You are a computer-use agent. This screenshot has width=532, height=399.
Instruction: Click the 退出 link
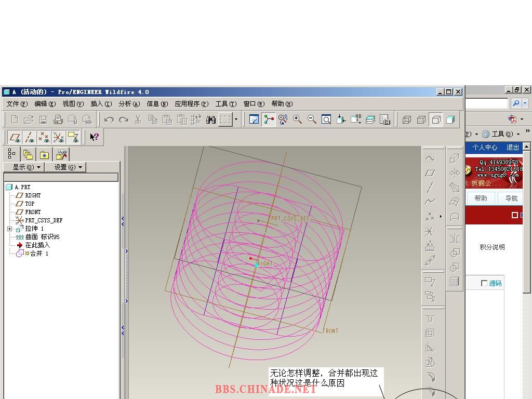513,148
